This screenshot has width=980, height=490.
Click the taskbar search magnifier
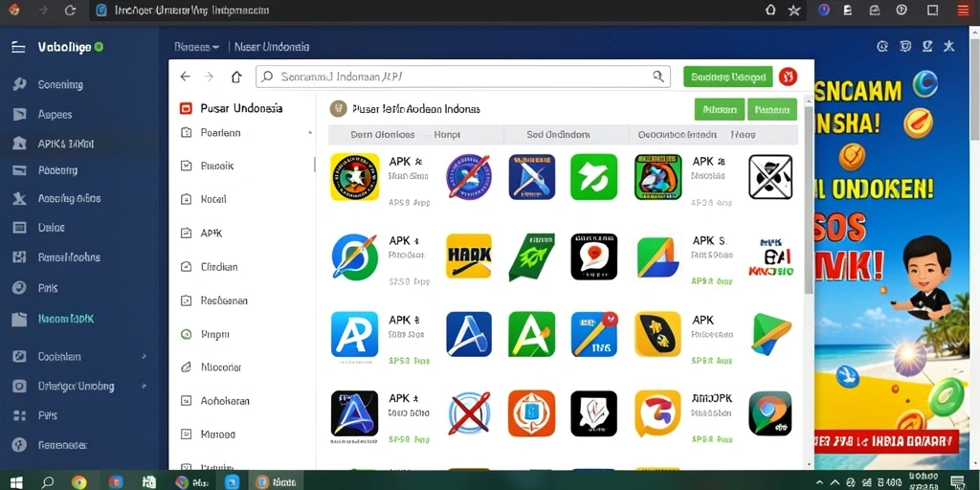(x=48, y=482)
